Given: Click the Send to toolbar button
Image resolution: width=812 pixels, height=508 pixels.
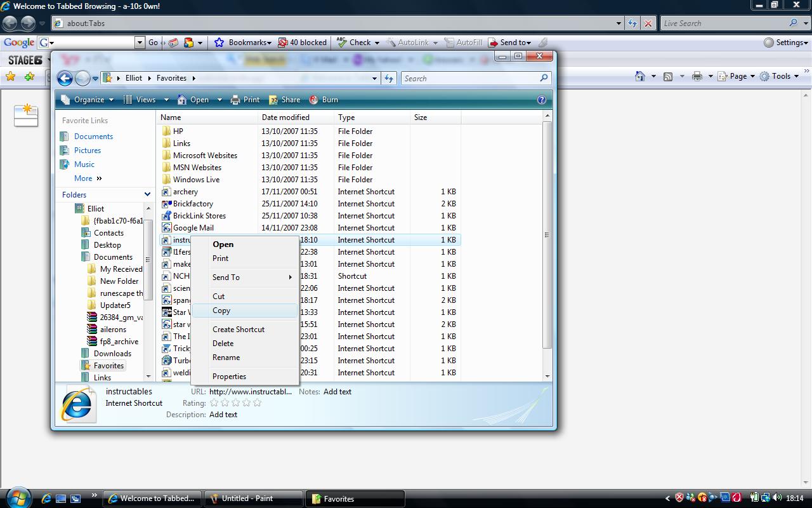Looking at the screenshot, I should pos(510,43).
